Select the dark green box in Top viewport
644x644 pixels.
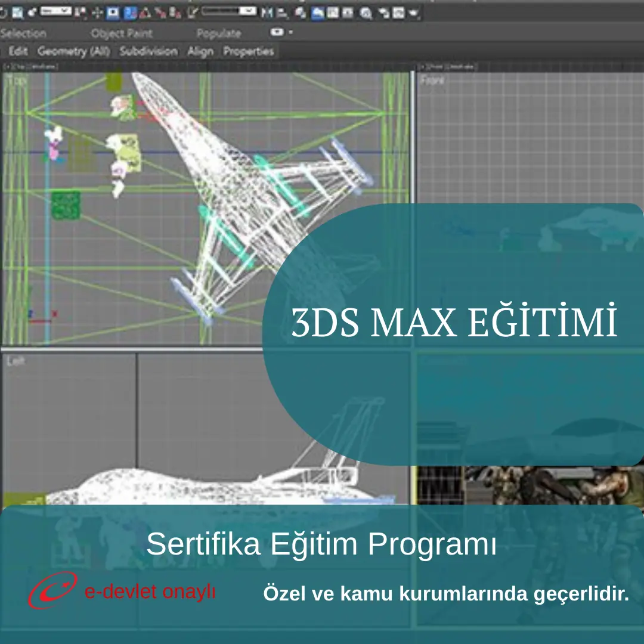point(66,205)
